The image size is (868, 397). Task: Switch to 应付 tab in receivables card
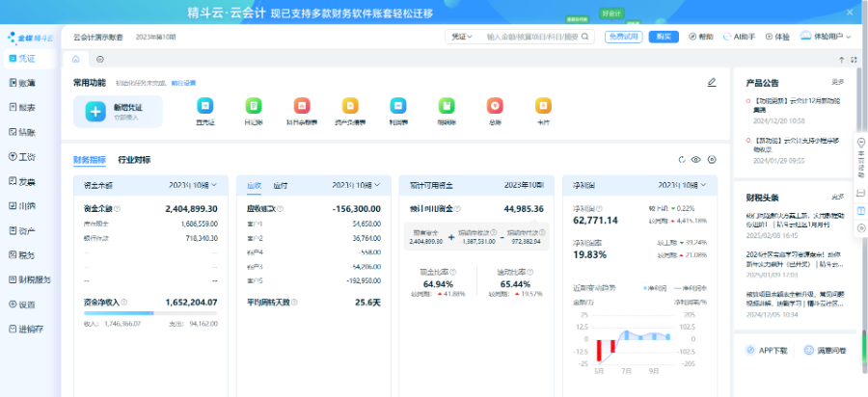(280, 186)
